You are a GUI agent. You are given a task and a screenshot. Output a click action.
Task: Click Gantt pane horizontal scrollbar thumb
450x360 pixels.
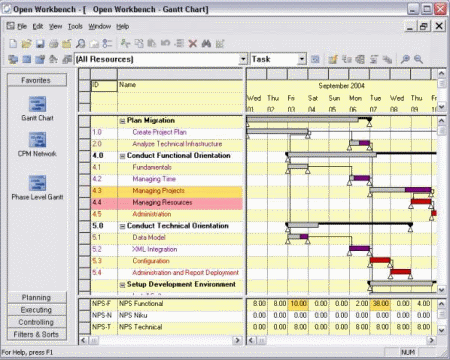pos(262,340)
